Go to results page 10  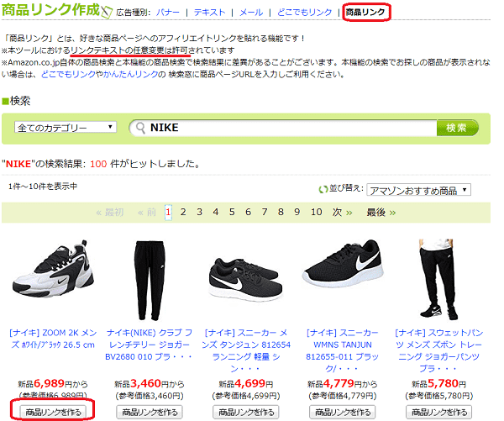317,213
